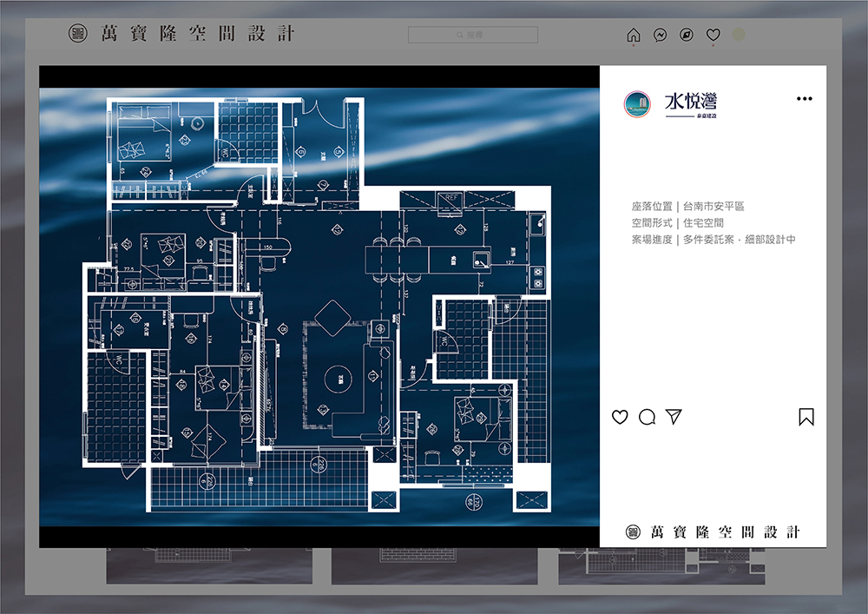Click the search box in header
The image size is (868, 614).
point(473,36)
